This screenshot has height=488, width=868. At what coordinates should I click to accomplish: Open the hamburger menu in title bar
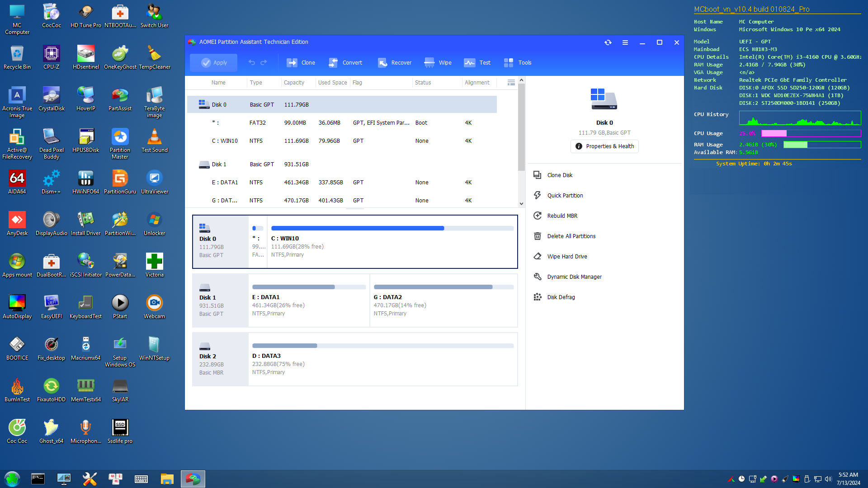click(x=625, y=42)
